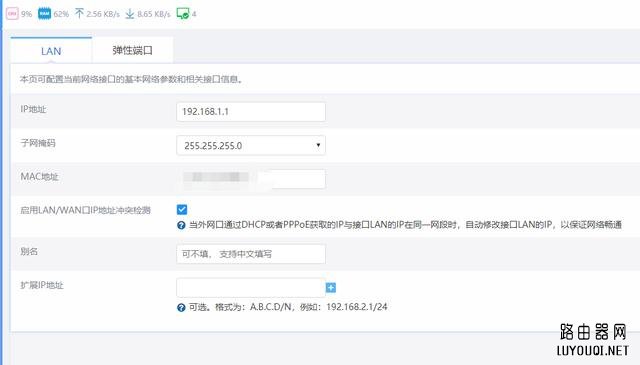
Task: Click the 启用LAN/WAN口IP地址冲突检测 label
Action: point(86,210)
